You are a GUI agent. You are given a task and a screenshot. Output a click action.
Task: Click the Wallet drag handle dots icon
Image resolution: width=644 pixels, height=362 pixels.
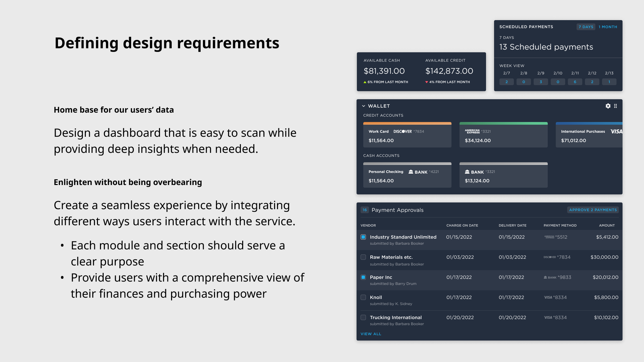[615, 106]
